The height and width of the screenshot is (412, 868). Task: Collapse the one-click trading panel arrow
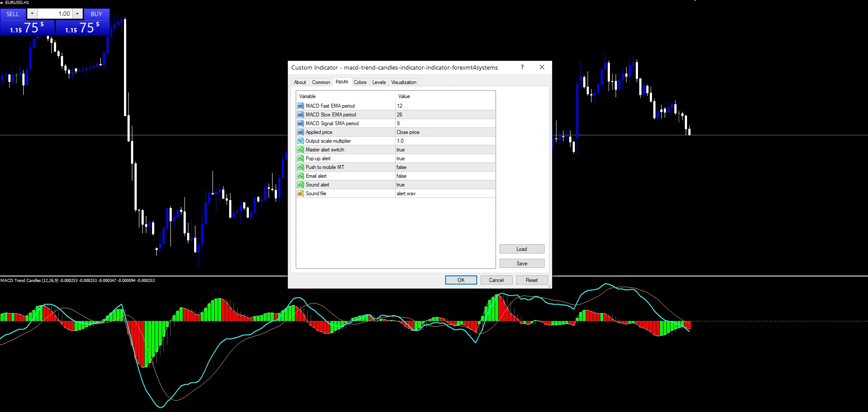click(2, 3)
